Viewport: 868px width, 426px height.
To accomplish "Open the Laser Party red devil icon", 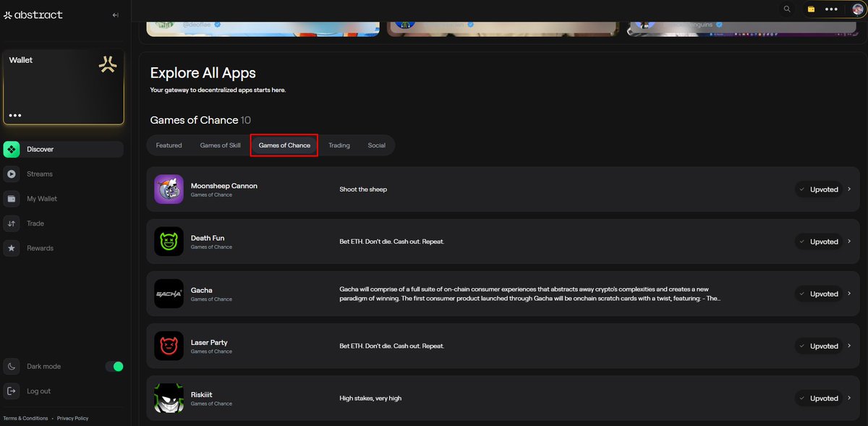I will coord(169,346).
